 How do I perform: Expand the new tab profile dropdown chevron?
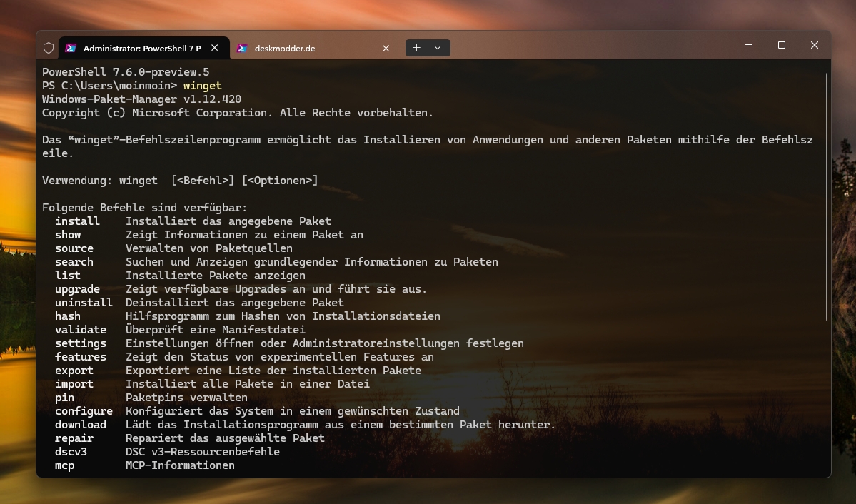pyautogui.click(x=438, y=48)
